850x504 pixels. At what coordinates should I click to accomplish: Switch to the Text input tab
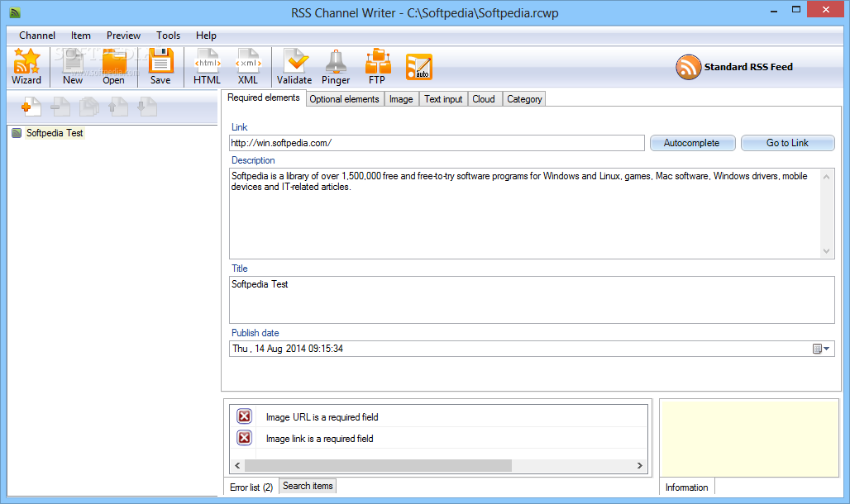[443, 99]
